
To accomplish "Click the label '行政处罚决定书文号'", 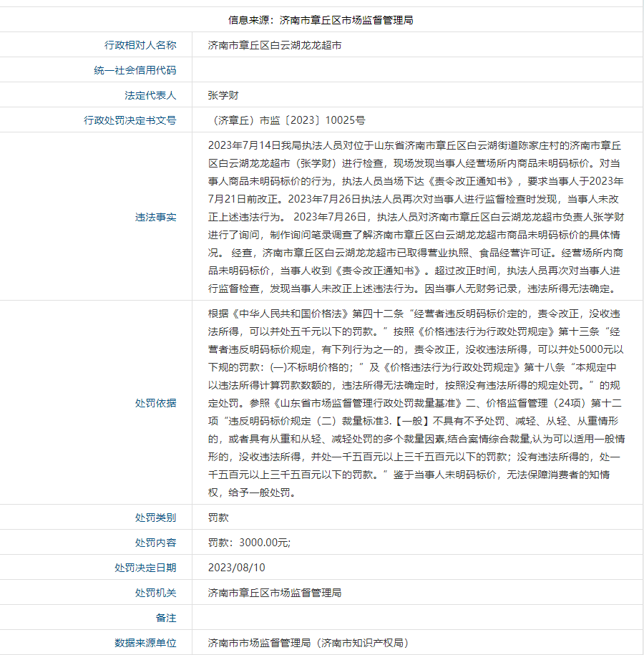I will (x=130, y=120).
